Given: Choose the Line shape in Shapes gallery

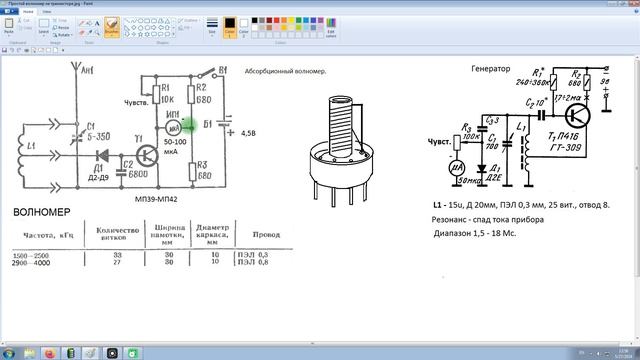Looking at the screenshot, I should coord(127,20).
